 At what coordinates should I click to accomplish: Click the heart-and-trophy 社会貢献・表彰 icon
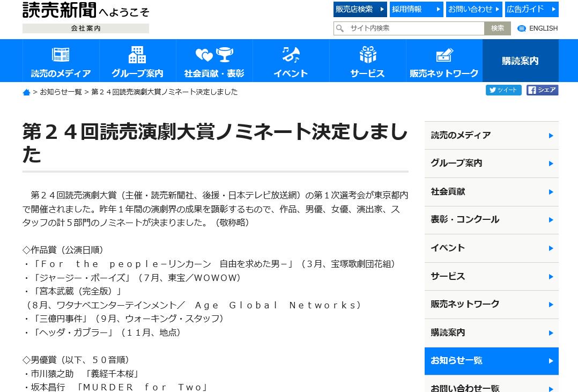tap(214, 54)
